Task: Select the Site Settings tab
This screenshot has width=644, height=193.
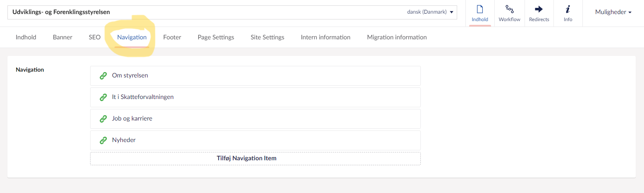Action: [x=267, y=37]
